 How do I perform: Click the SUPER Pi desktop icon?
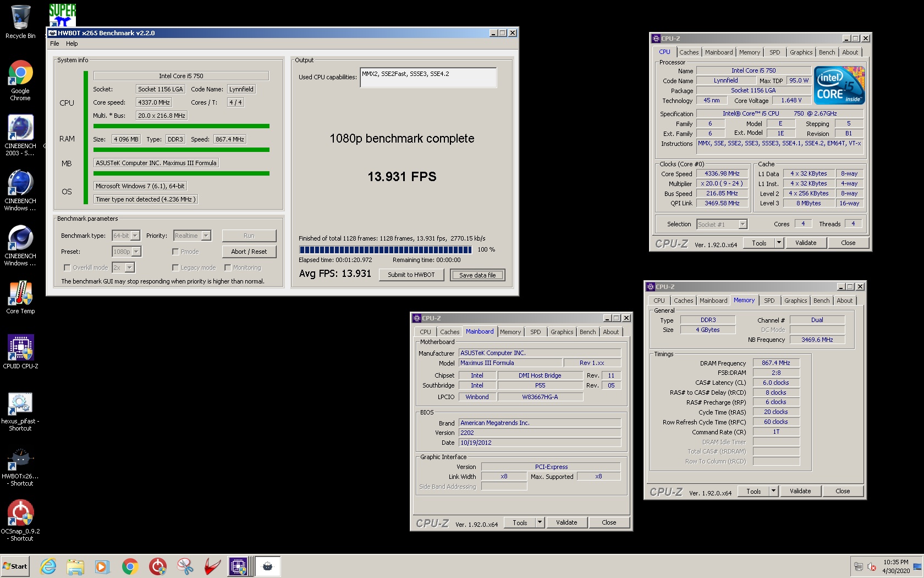point(62,15)
